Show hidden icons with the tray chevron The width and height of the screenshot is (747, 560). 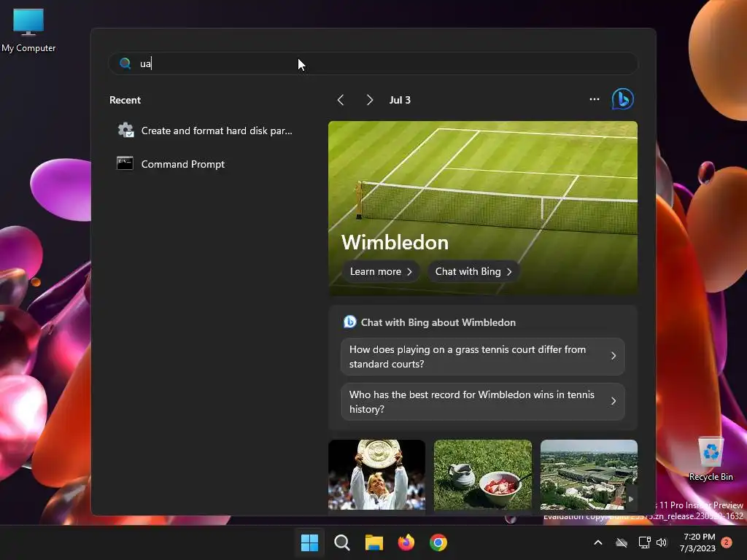(598, 542)
